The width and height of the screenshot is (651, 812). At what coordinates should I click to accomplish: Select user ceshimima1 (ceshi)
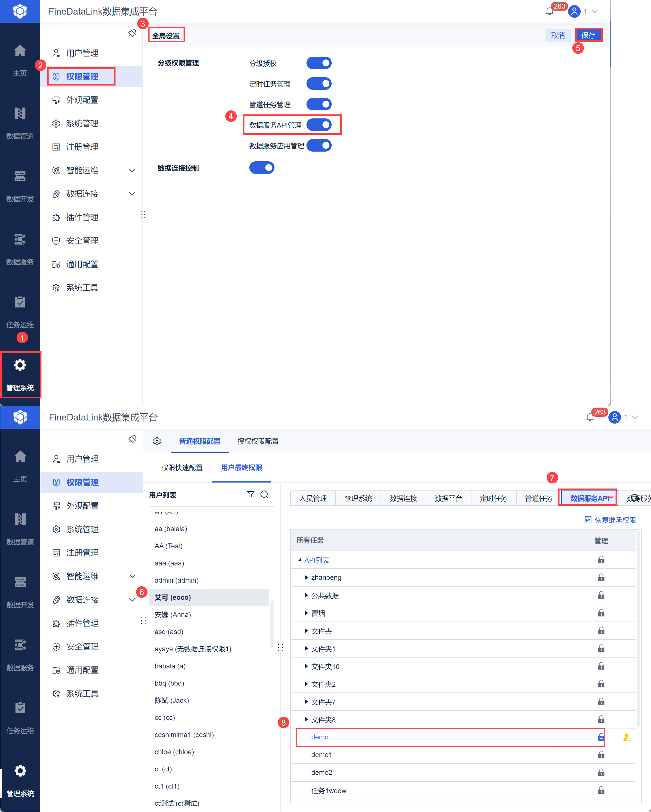pos(209,735)
